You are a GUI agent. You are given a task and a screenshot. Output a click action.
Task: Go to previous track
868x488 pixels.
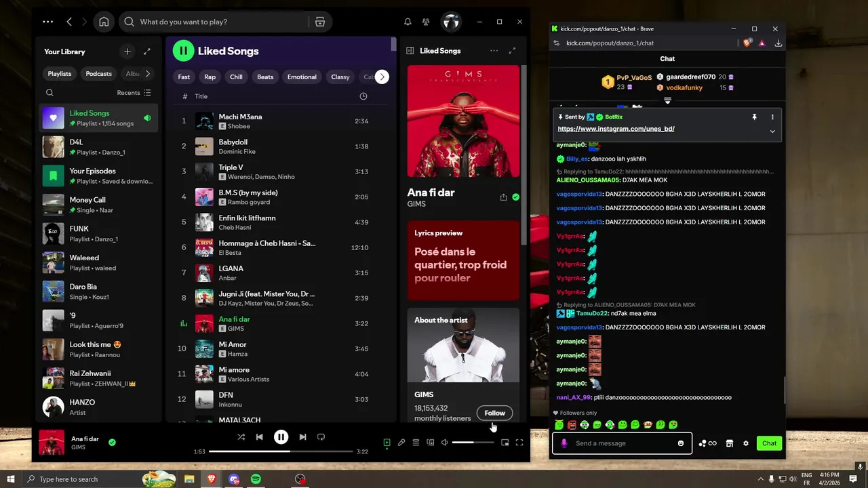pyautogui.click(x=259, y=437)
